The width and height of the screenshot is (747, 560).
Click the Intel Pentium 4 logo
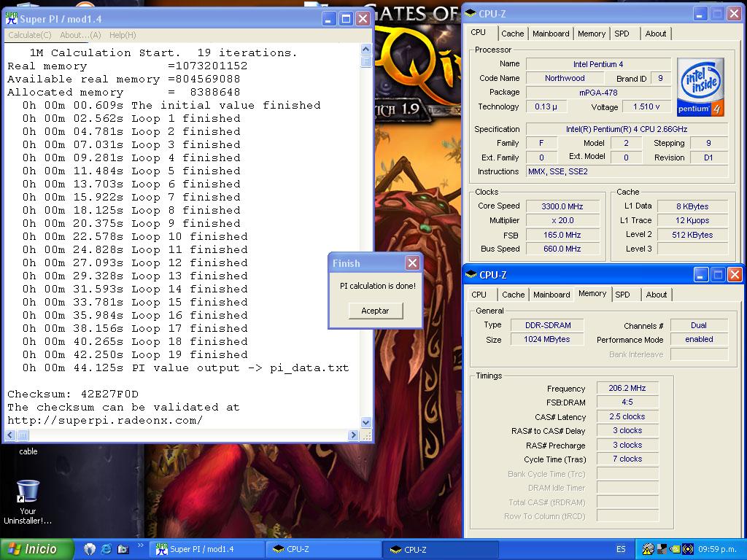coord(700,87)
